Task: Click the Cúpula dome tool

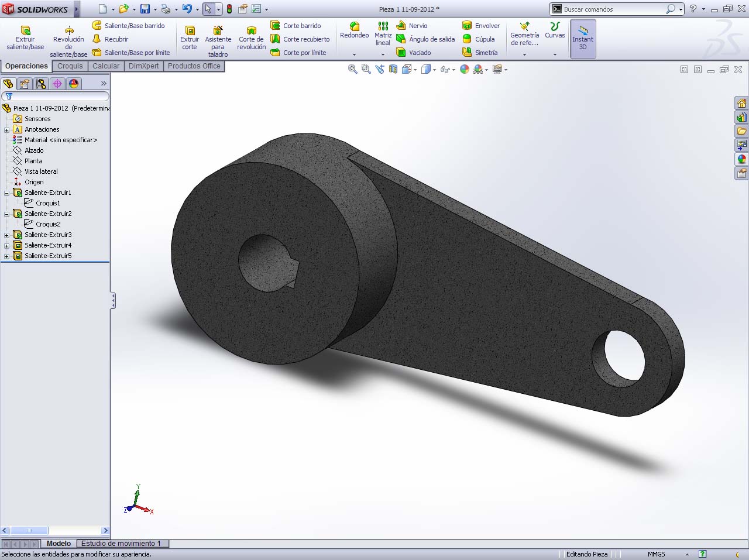Action: click(479, 39)
